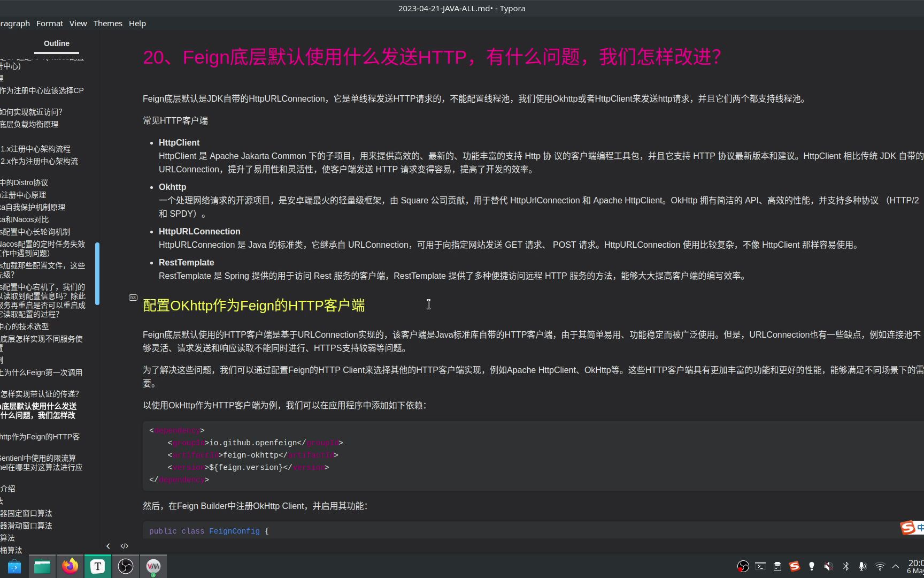This screenshot has width=924, height=578.
Task: Go to outline item 'Sentienl中使用的限流算'
Action: pos(38,458)
